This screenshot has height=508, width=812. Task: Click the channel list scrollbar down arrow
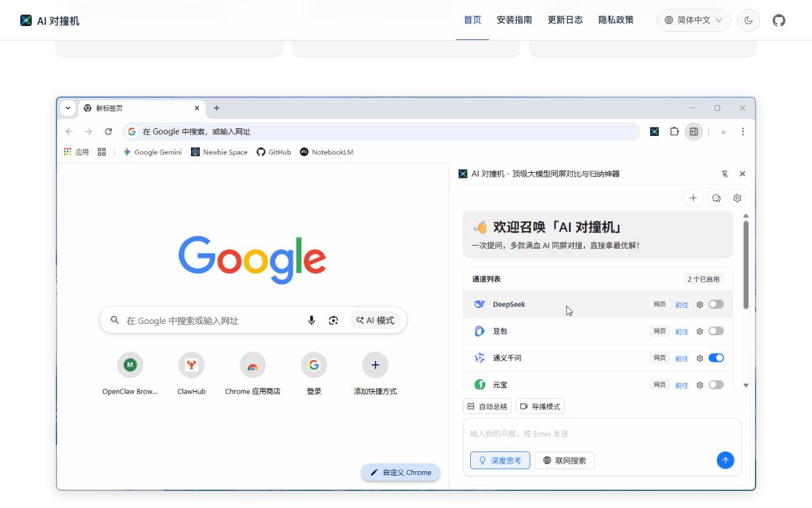pos(746,385)
